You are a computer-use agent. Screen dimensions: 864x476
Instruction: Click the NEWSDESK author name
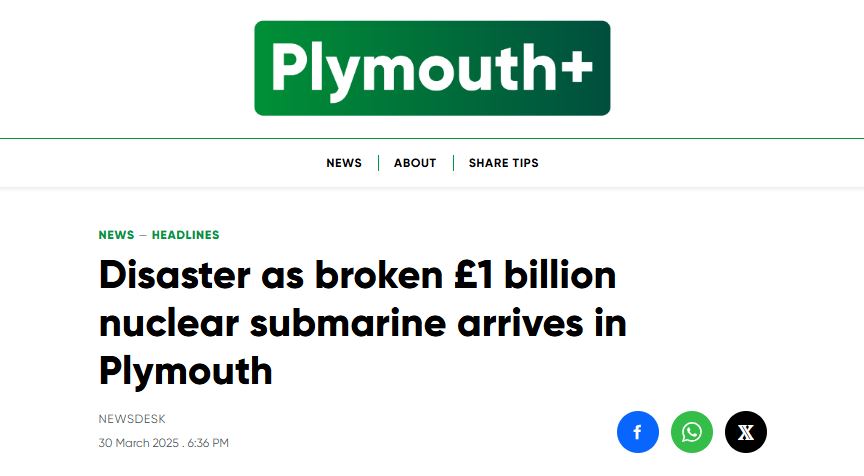[132, 419]
